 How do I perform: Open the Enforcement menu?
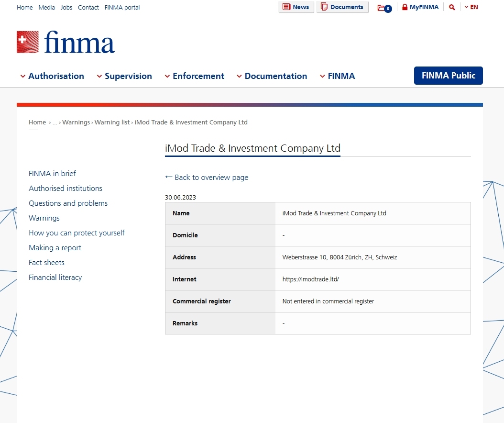click(x=194, y=76)
